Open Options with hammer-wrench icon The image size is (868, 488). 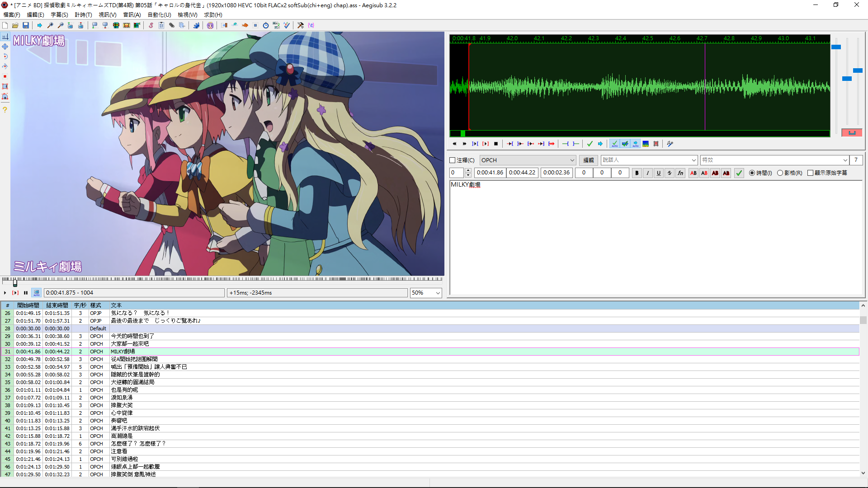[x=301, y=25]
